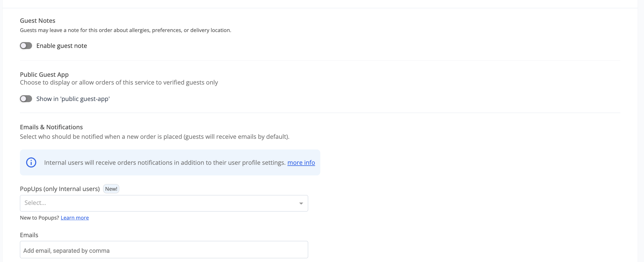Viewport: 644px width, 262px height.
Task: Click the dropdown arrow icon on the PopUps selector
Action: coord(301,203)
